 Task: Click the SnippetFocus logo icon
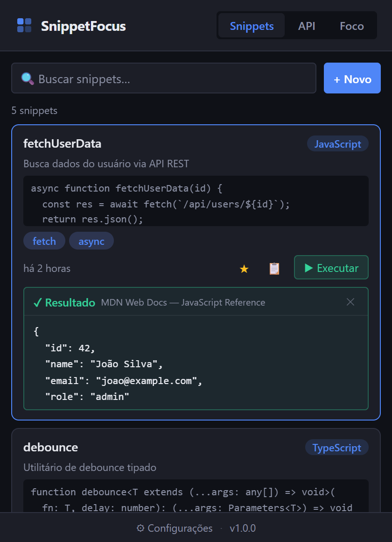[24, 26]
